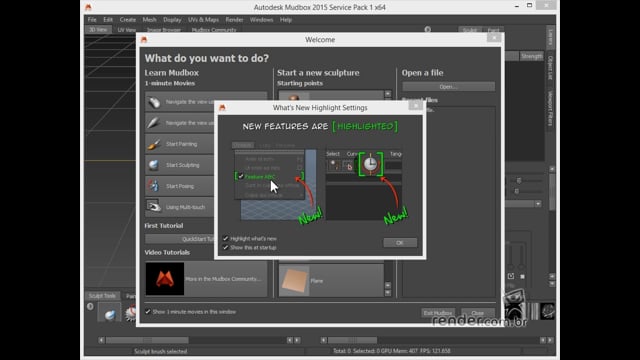Click the starting points list up arrow
This screenshot has width=640, height=360.
388,94
